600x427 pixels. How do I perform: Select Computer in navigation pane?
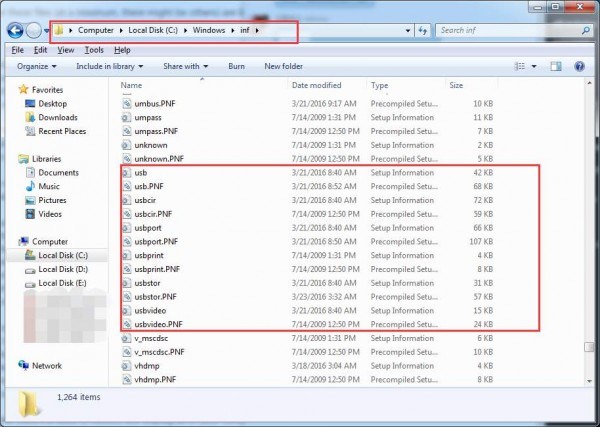click(x=50, y=241)
